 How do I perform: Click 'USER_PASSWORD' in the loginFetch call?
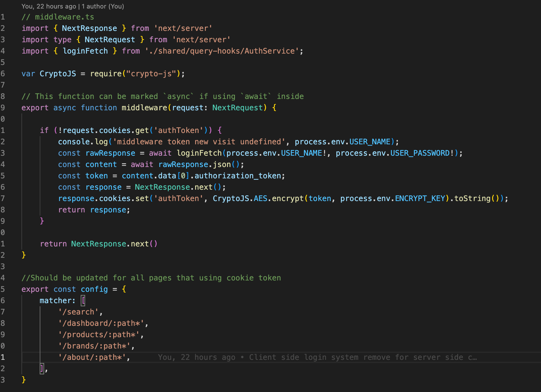click(420, 153)
